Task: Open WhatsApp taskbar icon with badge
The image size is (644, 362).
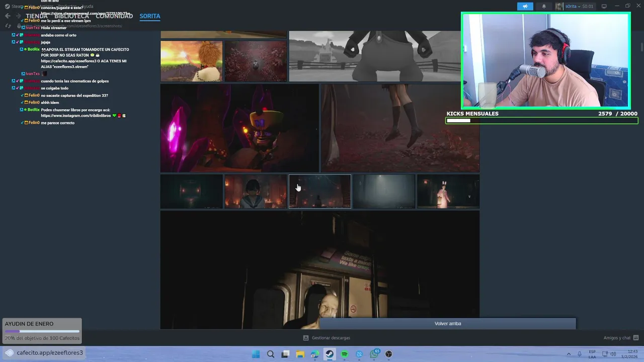Action: [374, 354]
